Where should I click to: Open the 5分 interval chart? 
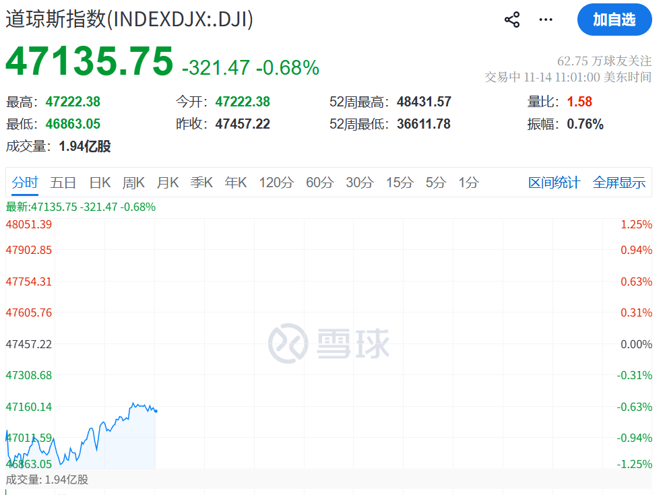click(435, 182)
